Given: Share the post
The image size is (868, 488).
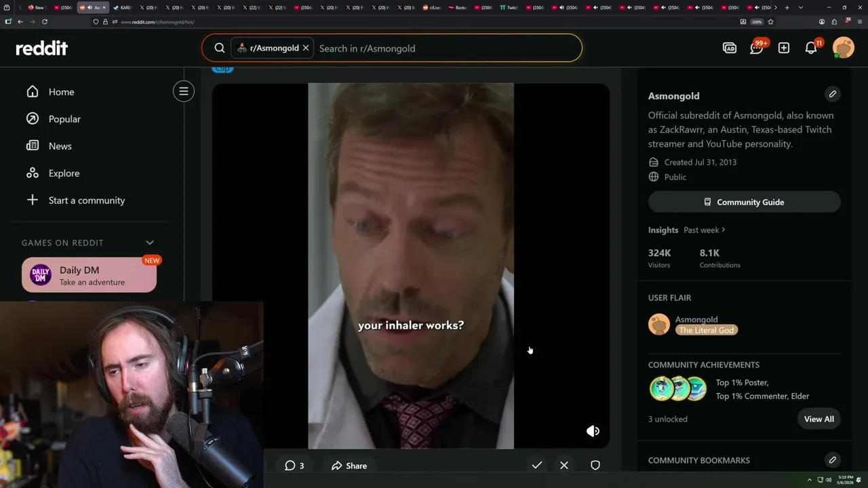Looking at the screenshot, I should (349, 466).
